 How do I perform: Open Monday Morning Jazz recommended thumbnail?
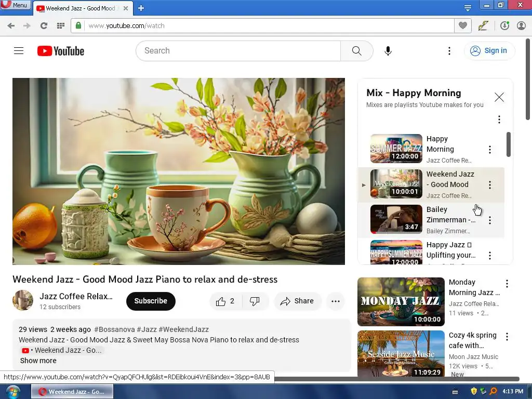pyautogui.click(x=401, y=302)
